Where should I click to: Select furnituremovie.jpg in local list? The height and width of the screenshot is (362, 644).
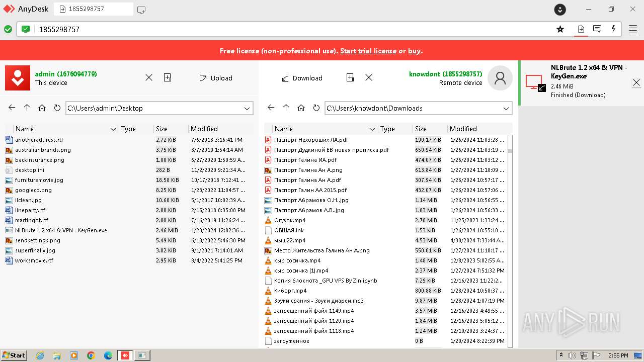[x=39, y=180]
